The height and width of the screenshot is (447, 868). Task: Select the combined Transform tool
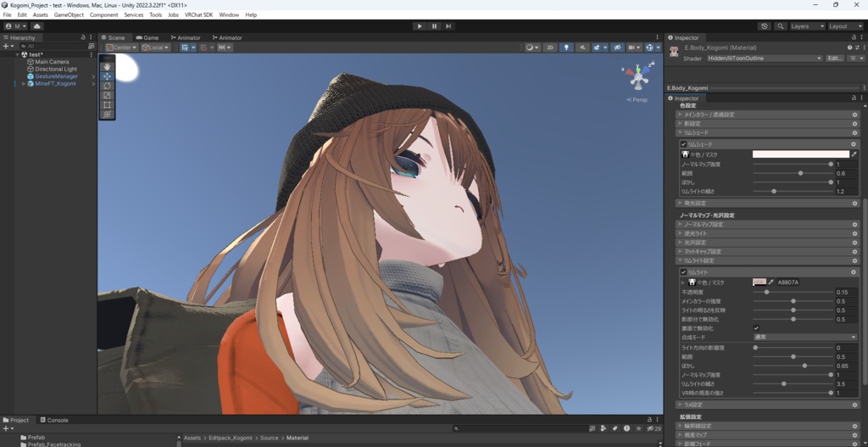point(107,115)
